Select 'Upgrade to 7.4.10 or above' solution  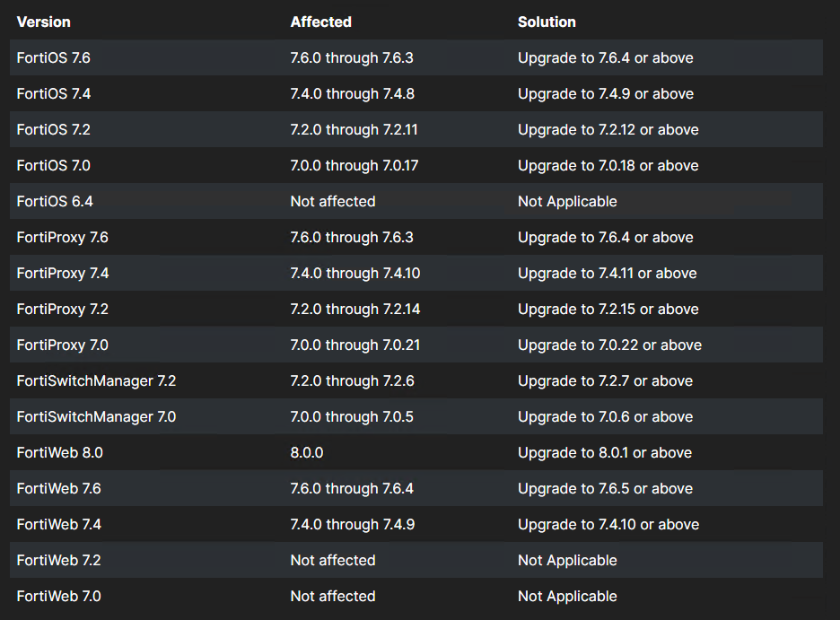click(608, 524)
